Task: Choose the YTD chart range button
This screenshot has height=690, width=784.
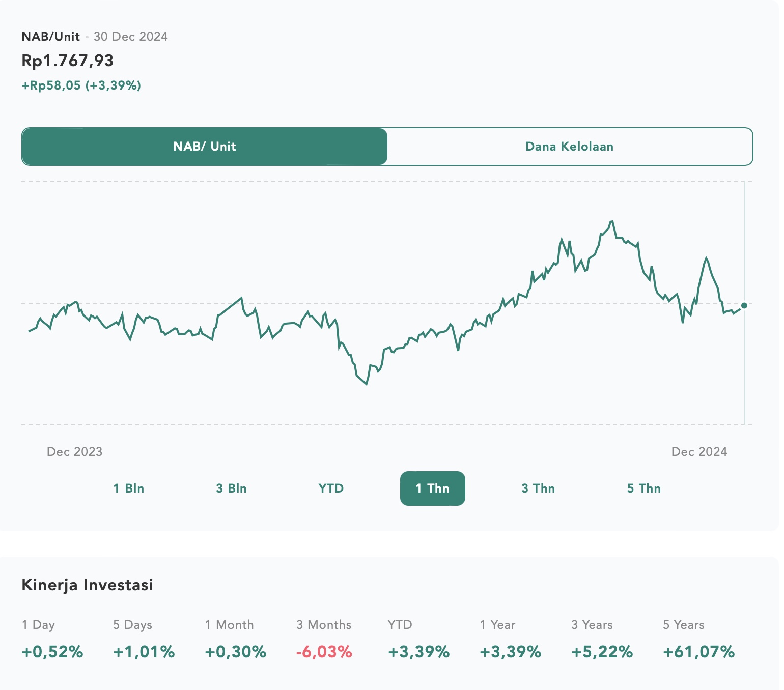Action: (x=331, y=488)
